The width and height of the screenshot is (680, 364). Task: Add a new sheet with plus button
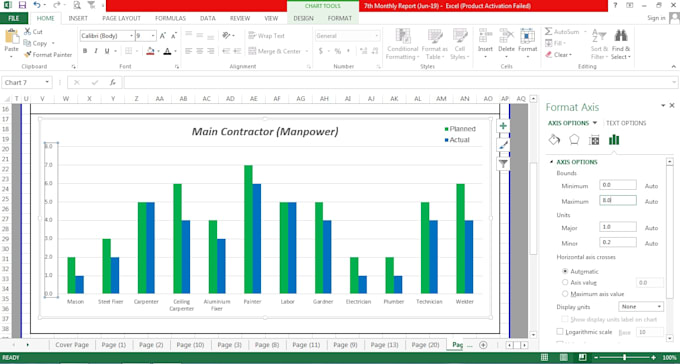click(x=483, y=345)
